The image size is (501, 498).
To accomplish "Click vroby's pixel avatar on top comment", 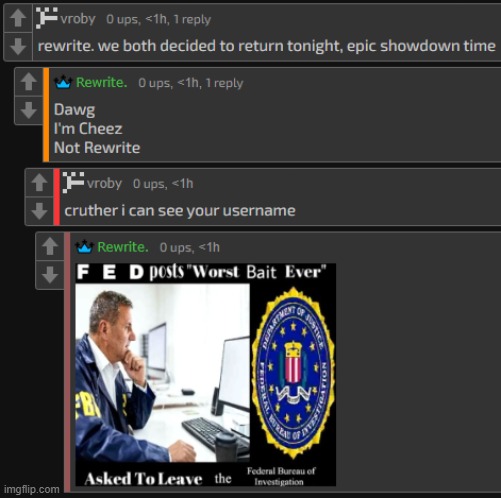I will pos(46,18).
